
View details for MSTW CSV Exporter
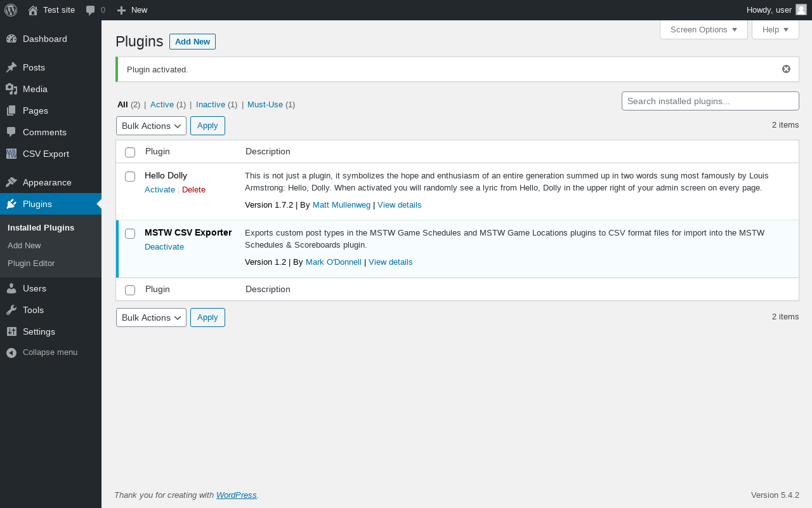[x=390, y=262]
